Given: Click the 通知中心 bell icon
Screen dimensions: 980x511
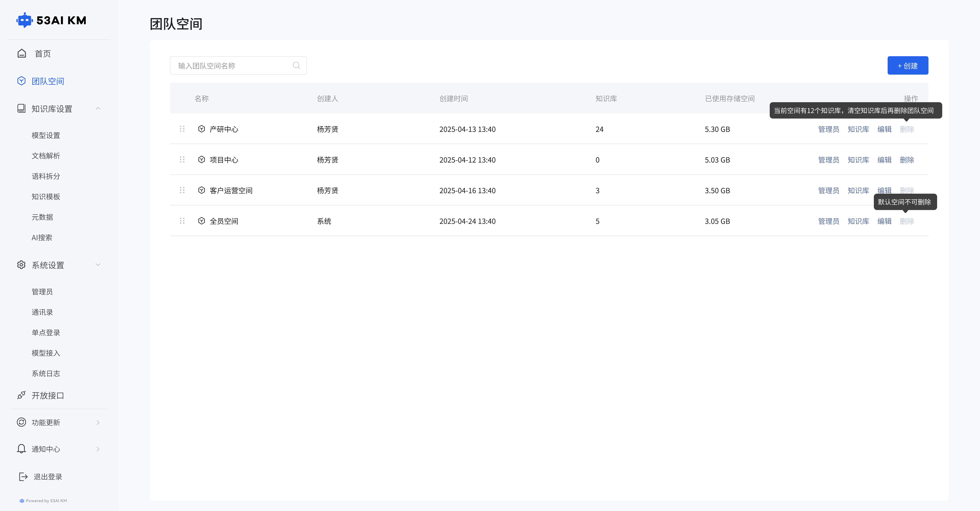Looking at the screenshot, I should [x=21, y=448].
